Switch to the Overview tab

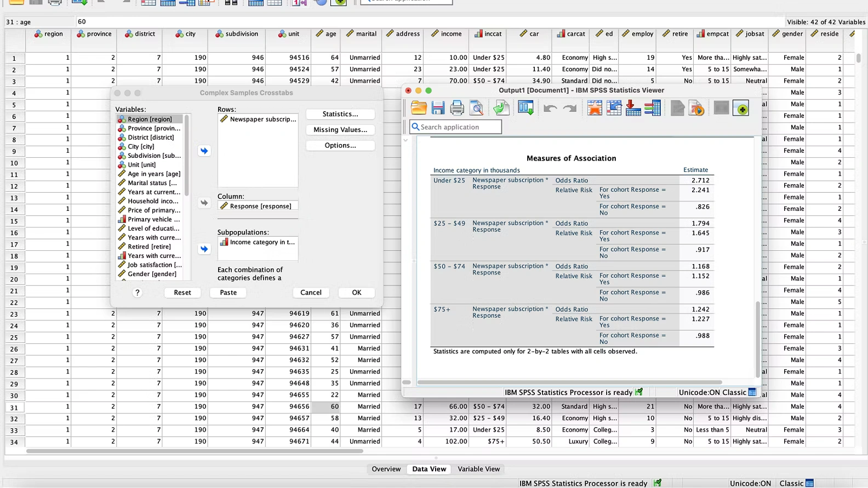[x=386, y=469]
